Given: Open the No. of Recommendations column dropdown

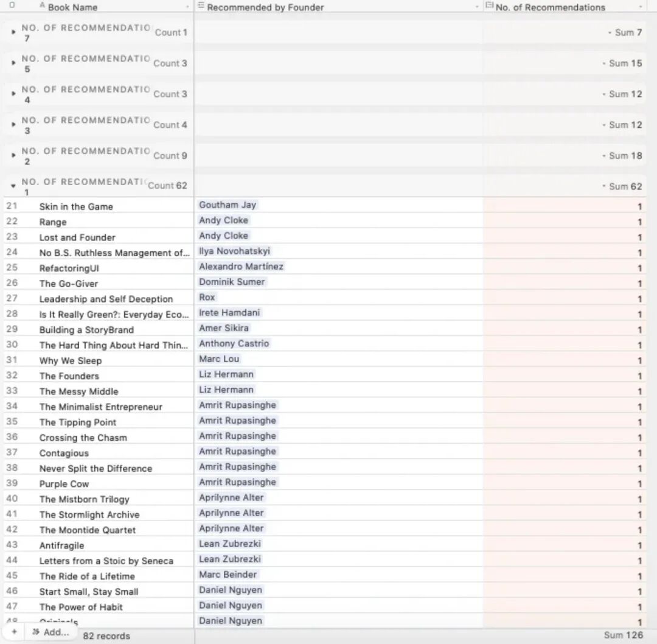Looking at the screenshot, I should point(640,7).
